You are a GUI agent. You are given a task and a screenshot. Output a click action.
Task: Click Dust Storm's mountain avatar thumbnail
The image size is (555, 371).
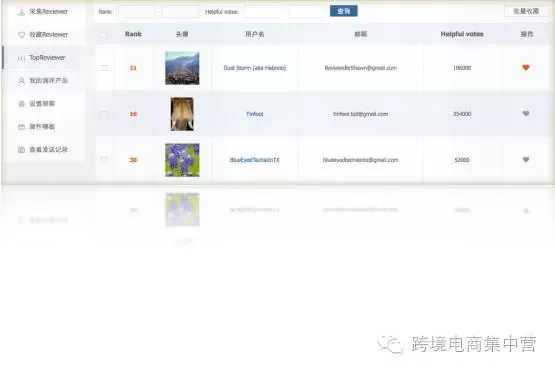click(x=182, y=68)
